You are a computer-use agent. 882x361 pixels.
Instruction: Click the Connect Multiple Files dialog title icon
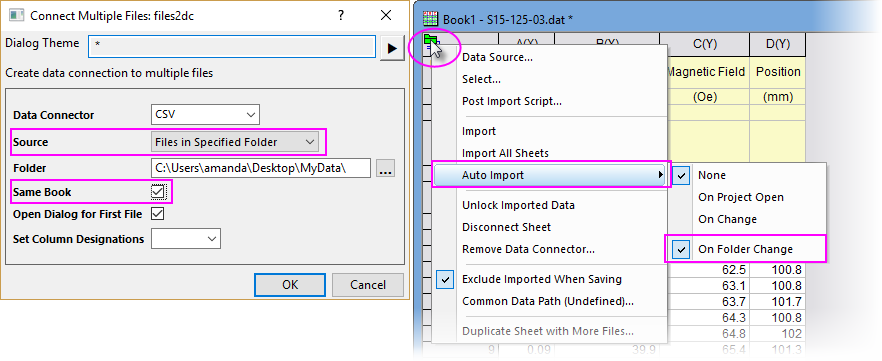coord(16,15)
